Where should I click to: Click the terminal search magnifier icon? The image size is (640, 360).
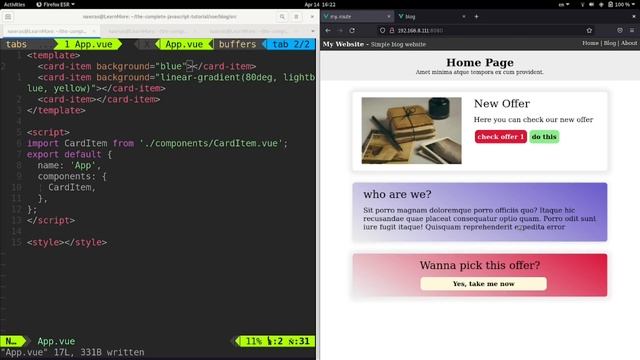pyautogui.click(x=282, y=17)
